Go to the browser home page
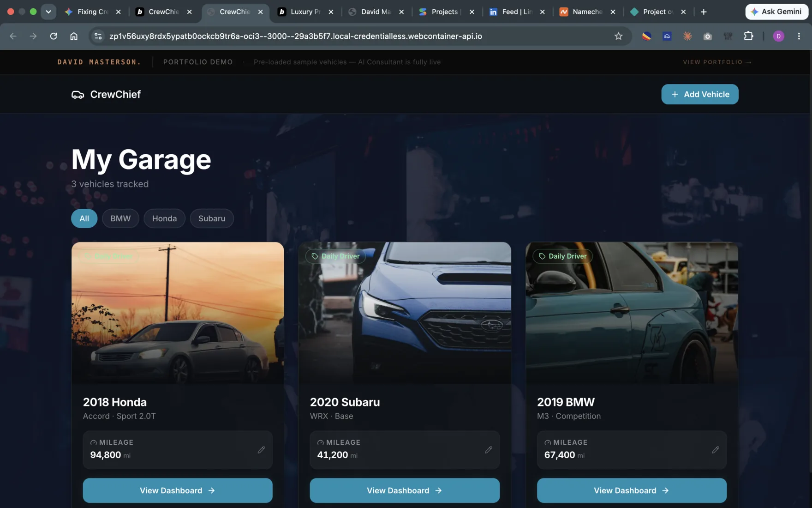The height and width of the screenshot is (508, 812). click(x=74, y=36)
